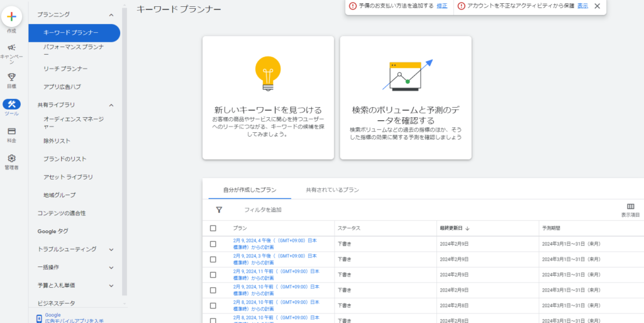Sort by the 最終更新日 arrow

[x=467, y=228]
